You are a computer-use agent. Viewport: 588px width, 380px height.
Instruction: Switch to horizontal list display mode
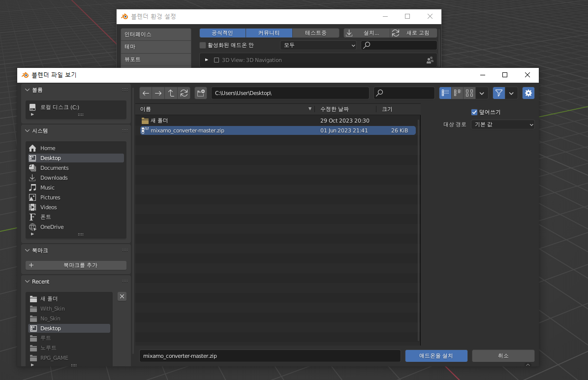coord(457,93)
